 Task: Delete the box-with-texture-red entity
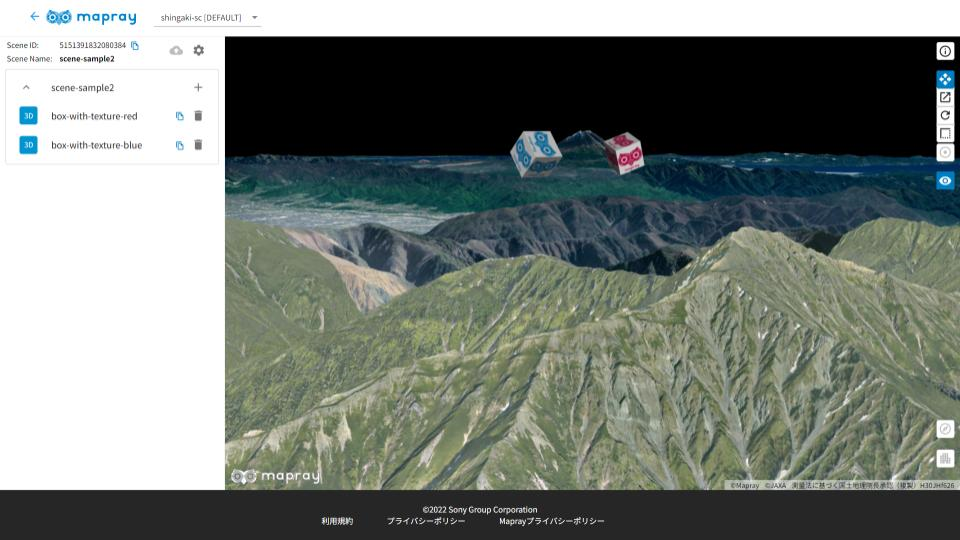tap(198, 116)
